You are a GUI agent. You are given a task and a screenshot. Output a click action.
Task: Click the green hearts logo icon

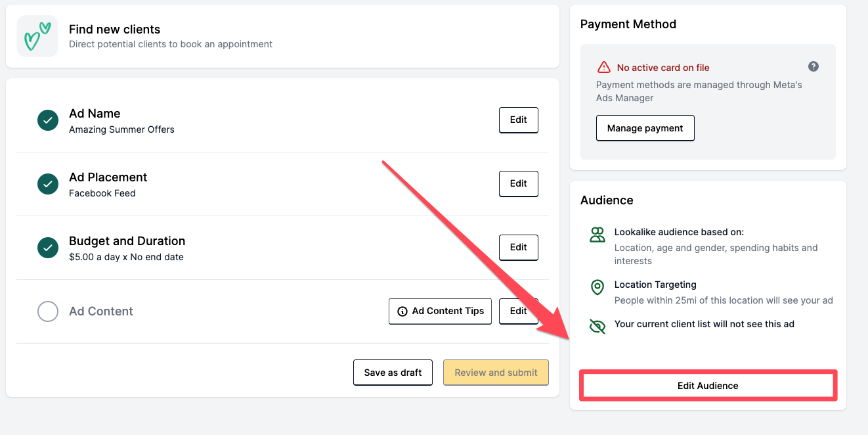tap(37, 36)
